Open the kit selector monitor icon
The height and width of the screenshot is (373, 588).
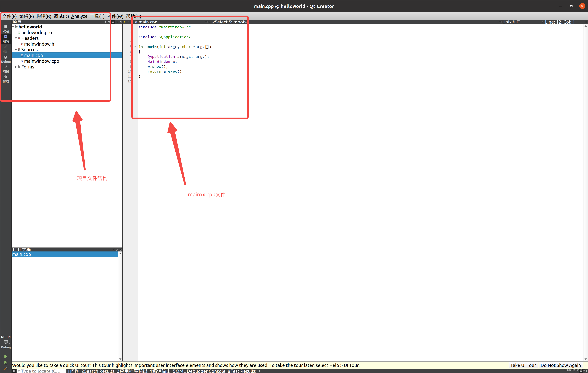pyautogui.click(x=6, y=342)
